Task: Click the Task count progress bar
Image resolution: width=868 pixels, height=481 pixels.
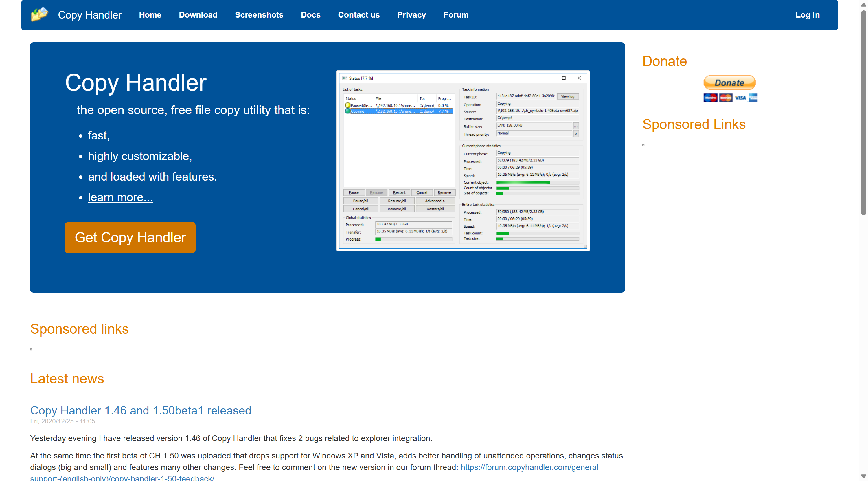Action: pos(538,233)
